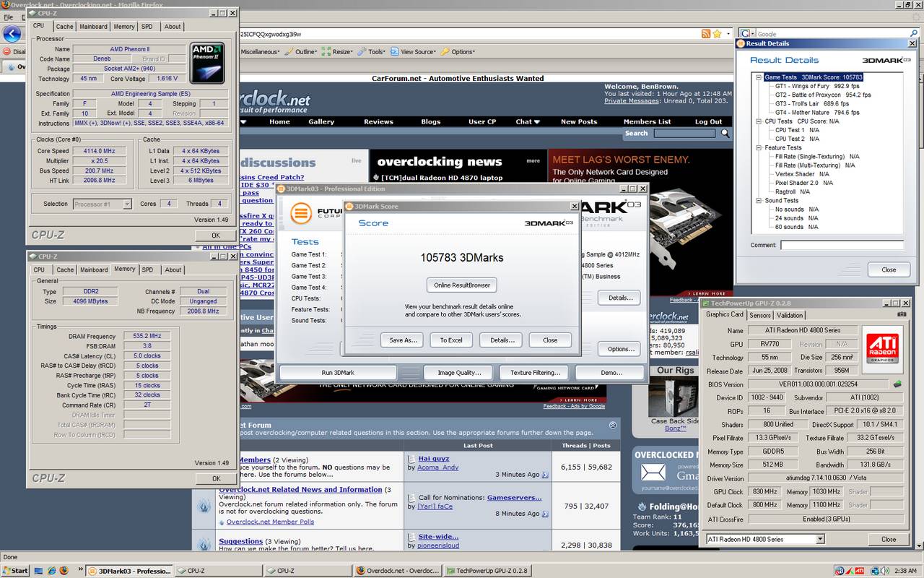Screen dimensions: 924x578
Task: Click the View Source icon in toolbar
Action: pyautogui.click(x=394, y=52)
